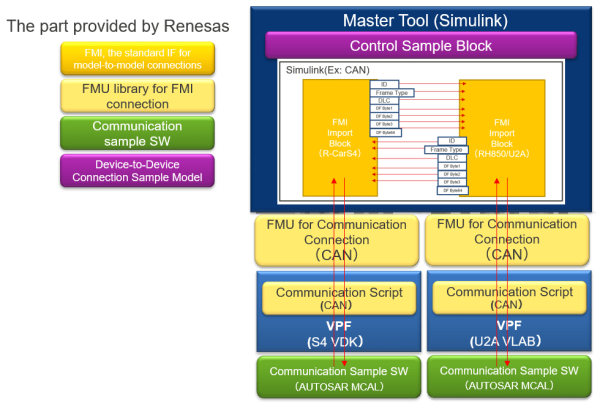Click DF Byte2 port on the R-CarS4 block
This screenshot has width=600, height=407.
click(x=384, y=116)
